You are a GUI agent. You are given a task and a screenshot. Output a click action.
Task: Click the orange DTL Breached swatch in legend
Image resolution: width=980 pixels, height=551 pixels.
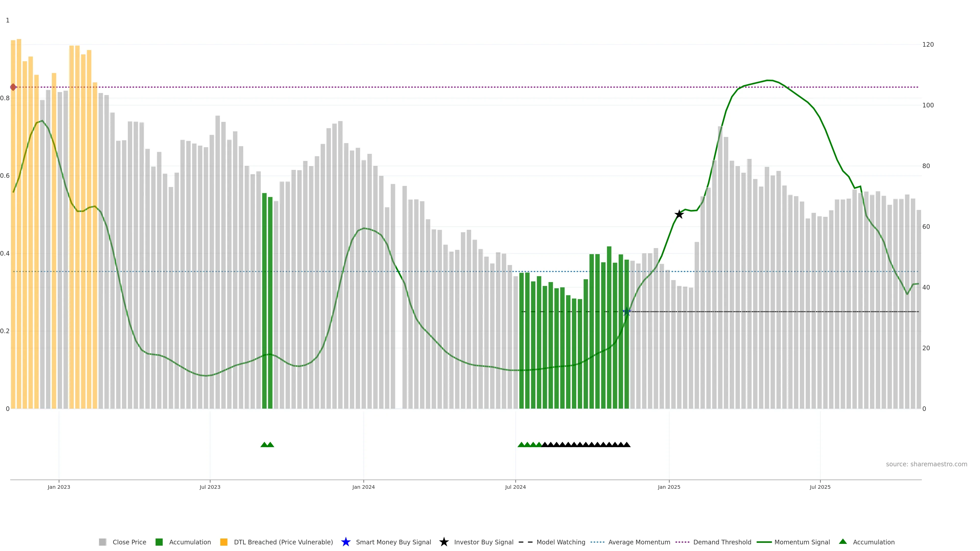tap(224, 542)
